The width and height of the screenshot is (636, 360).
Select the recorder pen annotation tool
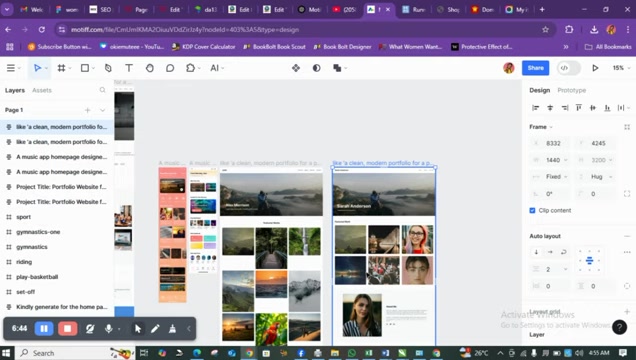(155, 328)
